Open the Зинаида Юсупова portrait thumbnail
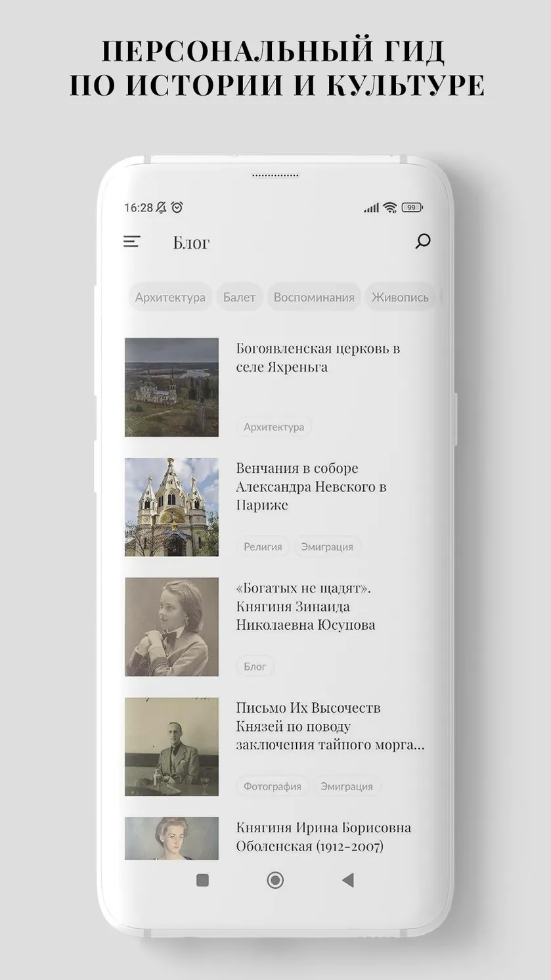 pyautogui.click(x=171, y=627)
